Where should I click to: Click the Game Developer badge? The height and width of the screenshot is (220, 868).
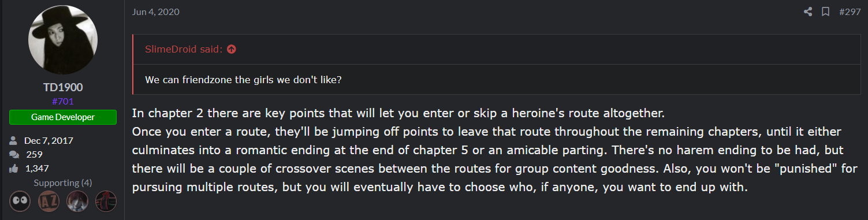tap(63, 117)
